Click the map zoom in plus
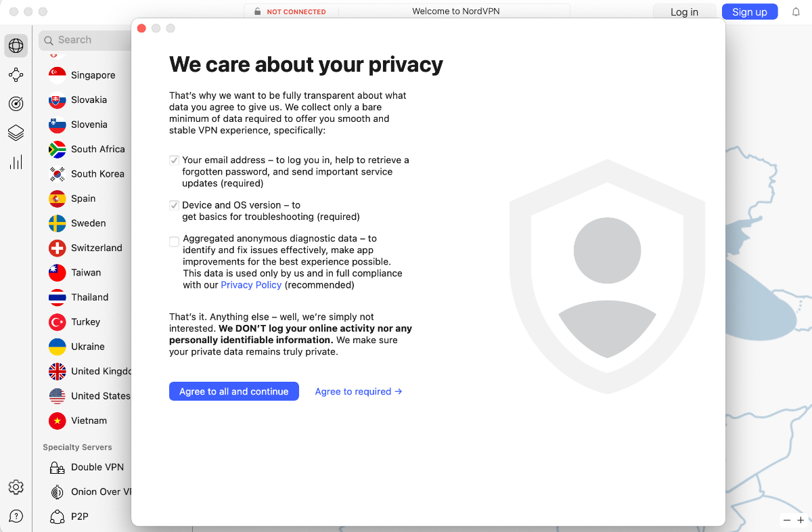 coord(800,520)
